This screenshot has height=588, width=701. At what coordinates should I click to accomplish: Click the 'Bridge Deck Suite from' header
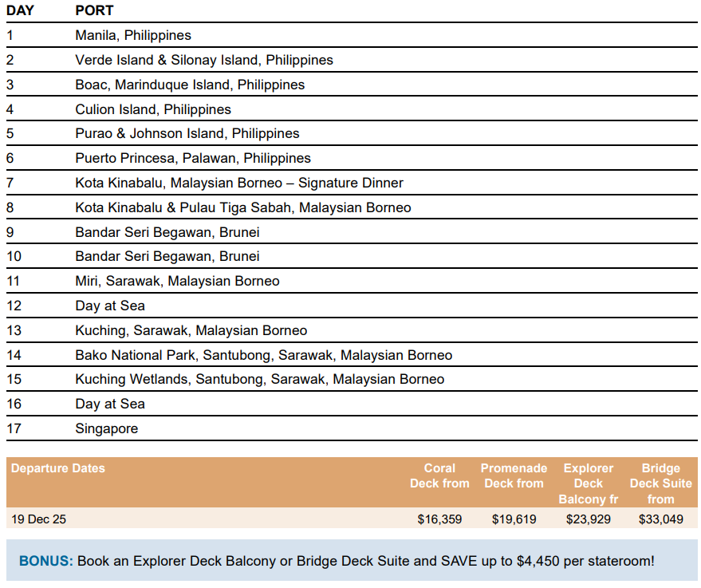click(x=661, y=483)
